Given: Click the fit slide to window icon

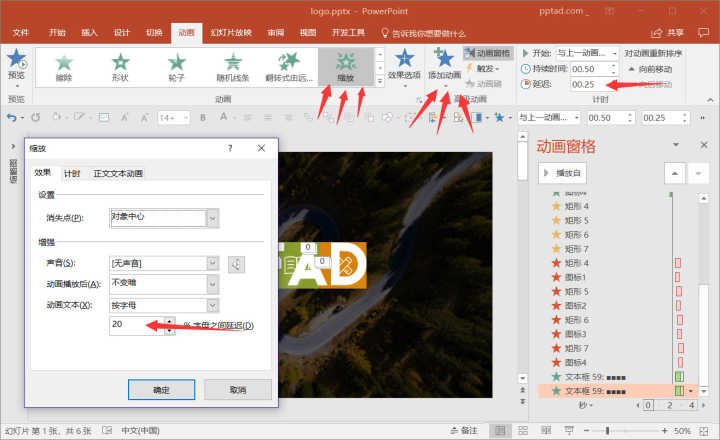Looking at the screenshot, I should point(704,431).
